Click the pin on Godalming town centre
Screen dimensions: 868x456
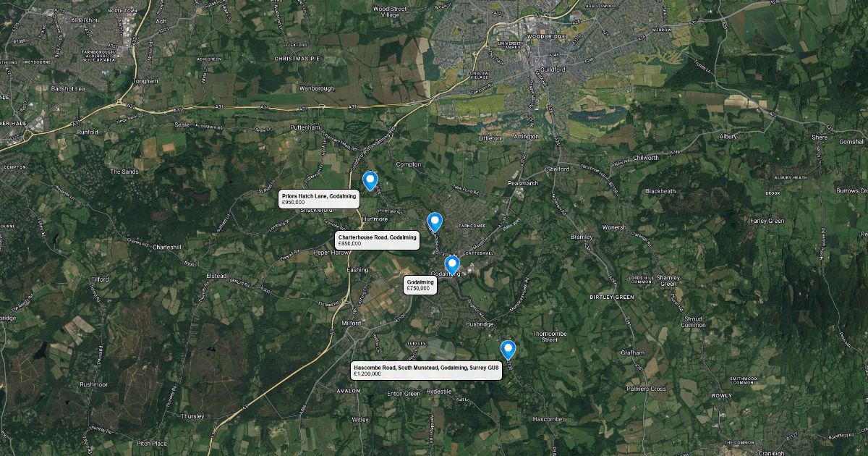tap(452, 266)
